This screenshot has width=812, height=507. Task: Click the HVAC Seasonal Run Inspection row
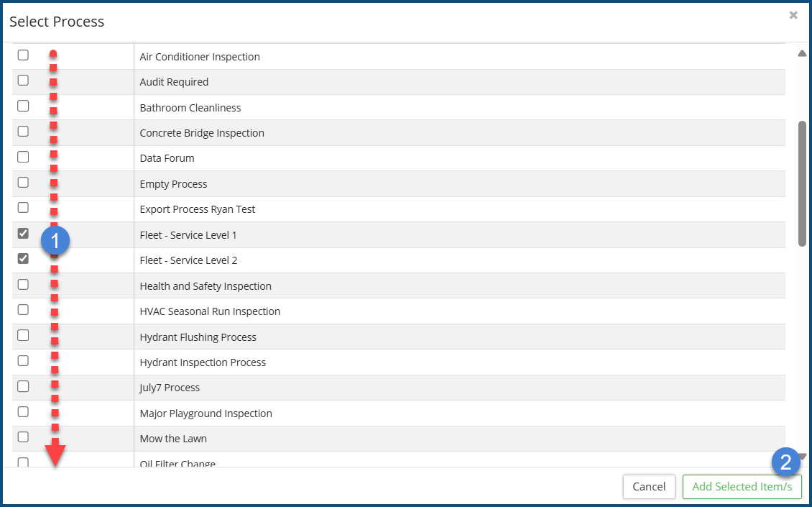pyautogui.click(x=210, y=311)
